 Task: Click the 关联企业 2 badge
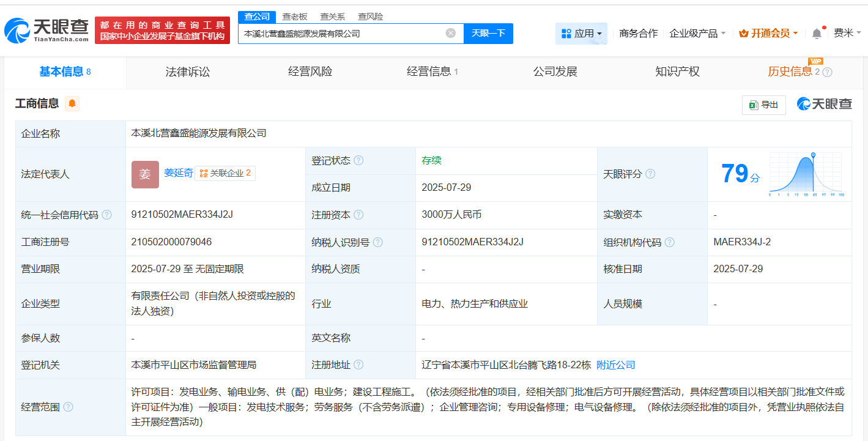[x=225, y=174]
